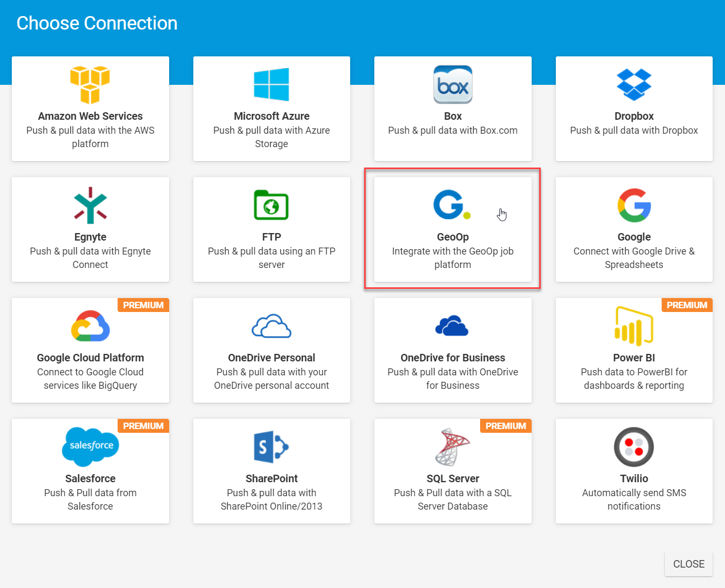The width and height of the screenshot is (725, 588).
Task: Choose the GeoOp connection title
Action: coord(453,237)
